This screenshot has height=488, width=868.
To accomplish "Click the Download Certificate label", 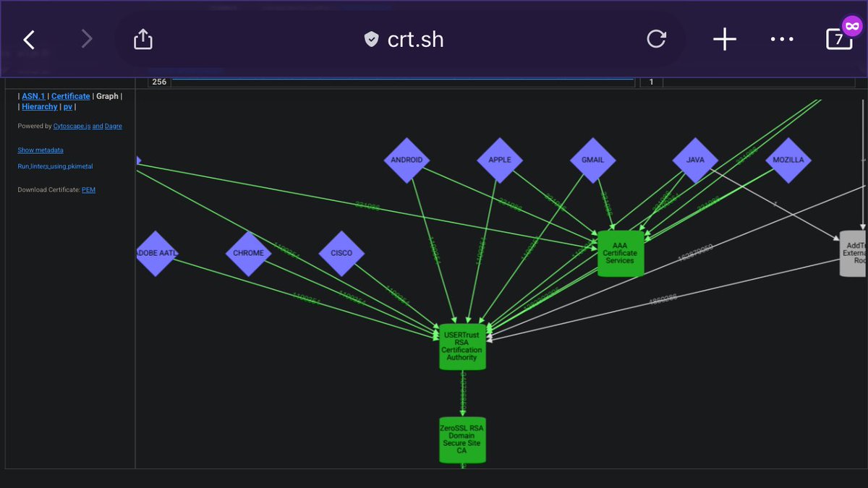I will click(x=48, y=190).
